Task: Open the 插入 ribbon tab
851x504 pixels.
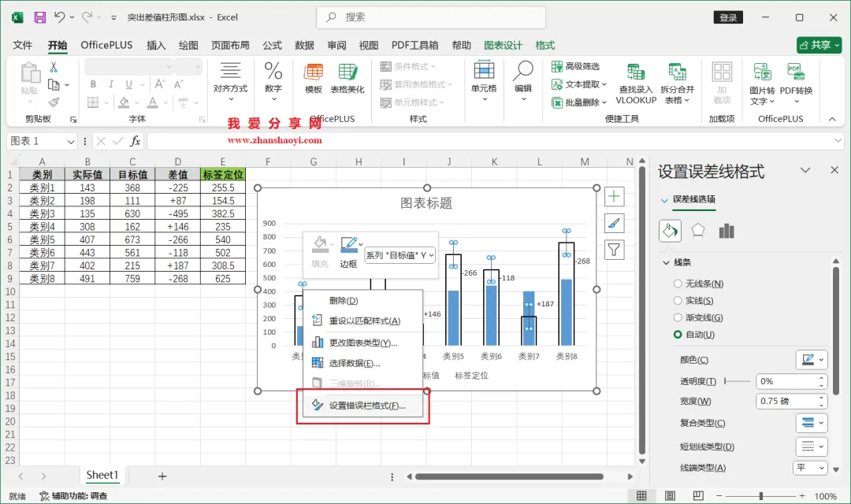Action: pyautogui.click(x=156, y=45)
